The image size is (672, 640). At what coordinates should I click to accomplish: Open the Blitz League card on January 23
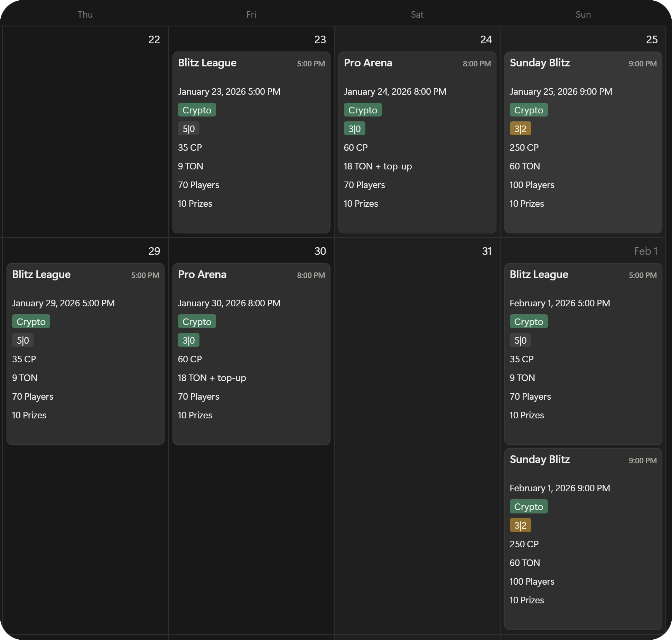(x=207, y=63)
